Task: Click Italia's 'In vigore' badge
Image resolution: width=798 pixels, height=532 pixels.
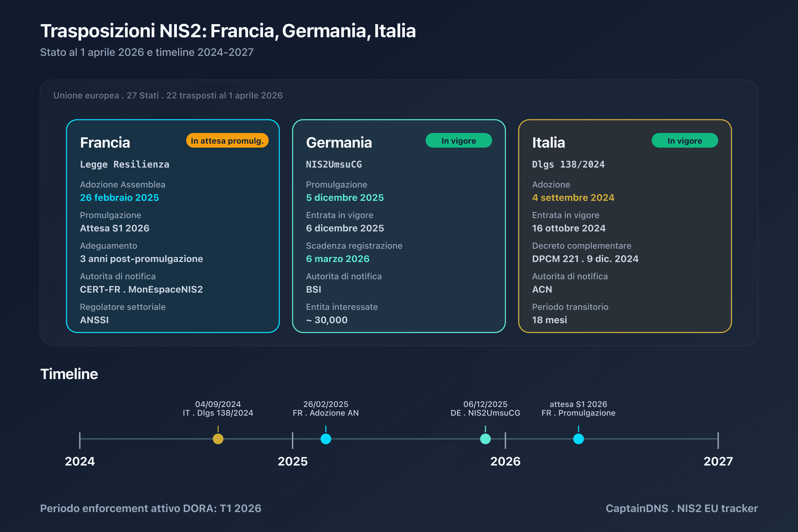Action: (685, 141)
